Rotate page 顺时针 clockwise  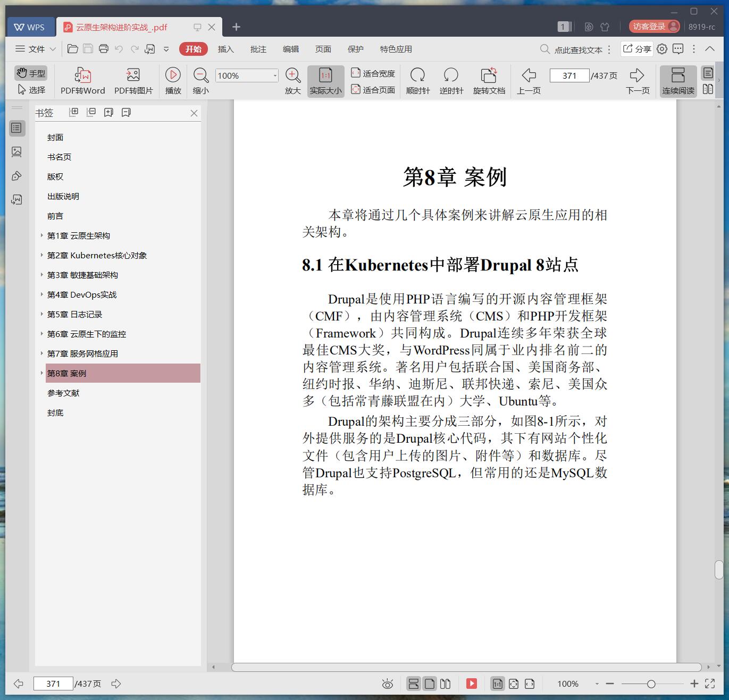point(417,81)
